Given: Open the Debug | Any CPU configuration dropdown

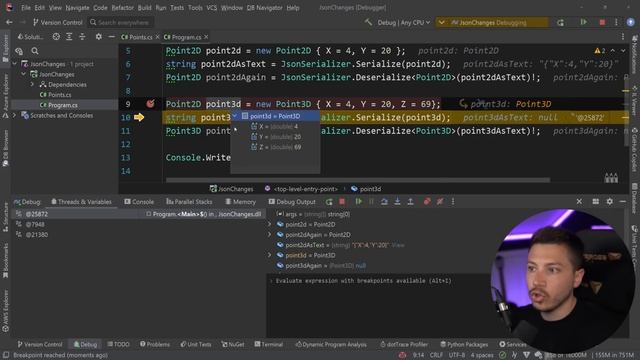Looking at the screenshot, I should coord(403,22).
